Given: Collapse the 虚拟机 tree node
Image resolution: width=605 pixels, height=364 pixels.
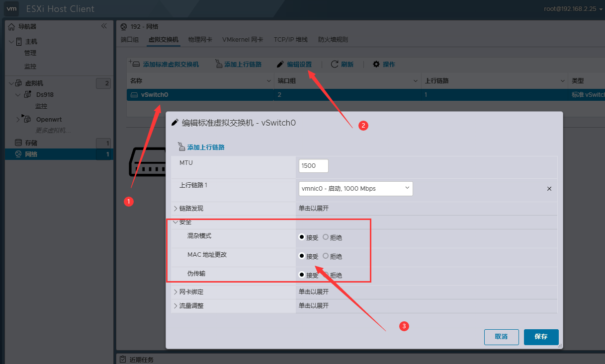Looking at the screenshot, I should (11, 83).
